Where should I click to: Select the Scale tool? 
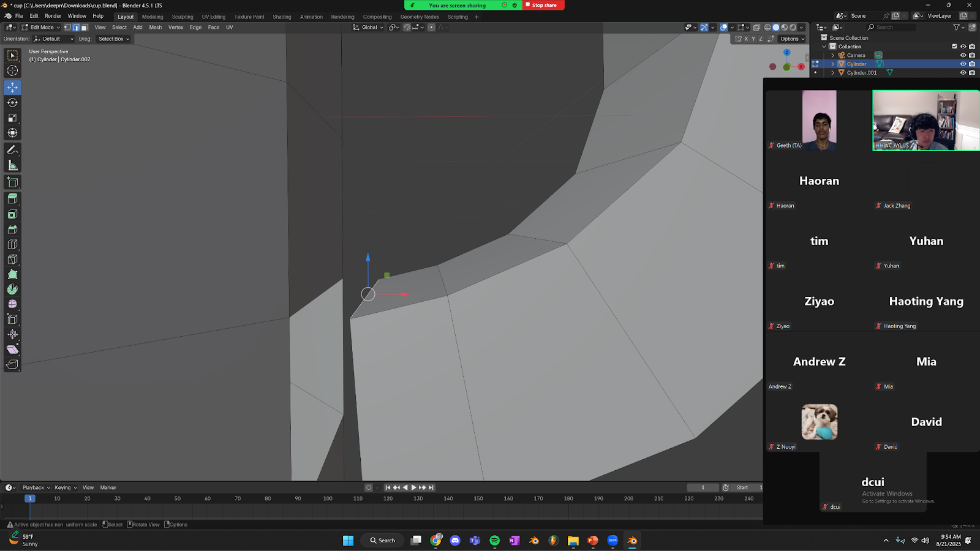tap(12, 118)
